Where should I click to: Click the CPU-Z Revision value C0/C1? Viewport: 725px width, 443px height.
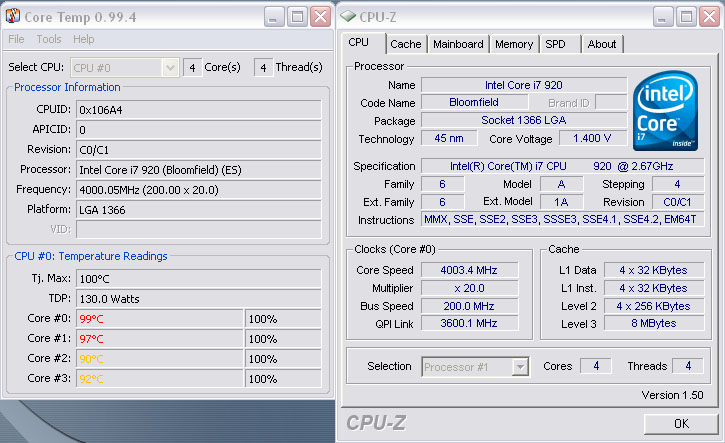(x=678, y=202)
